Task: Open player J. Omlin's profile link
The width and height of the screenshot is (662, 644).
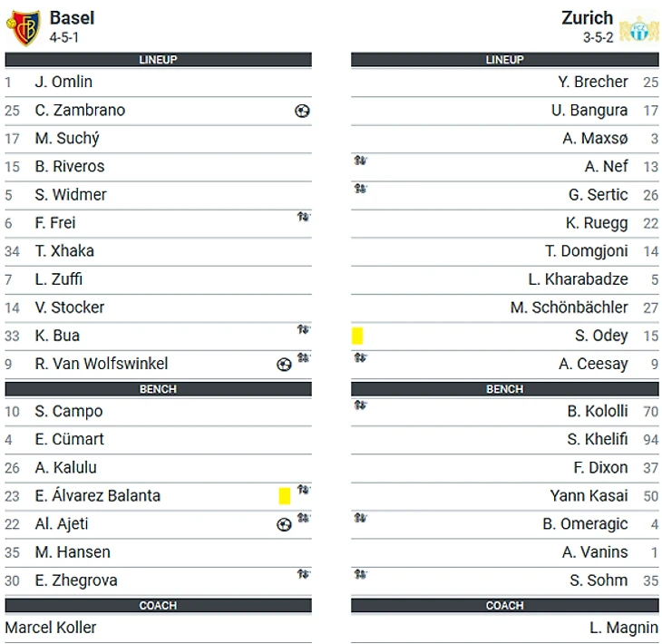Action: click(63, 82)
